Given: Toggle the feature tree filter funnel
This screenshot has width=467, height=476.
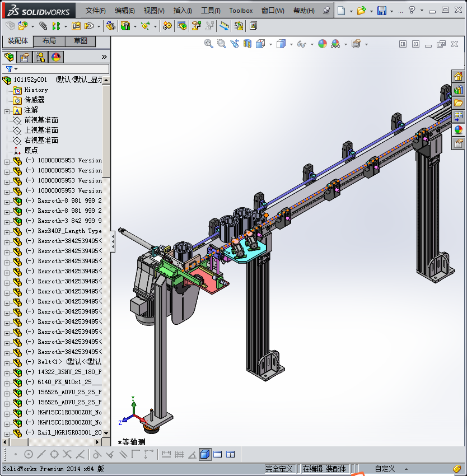Looking at the screenshot, I should (10, 69).
